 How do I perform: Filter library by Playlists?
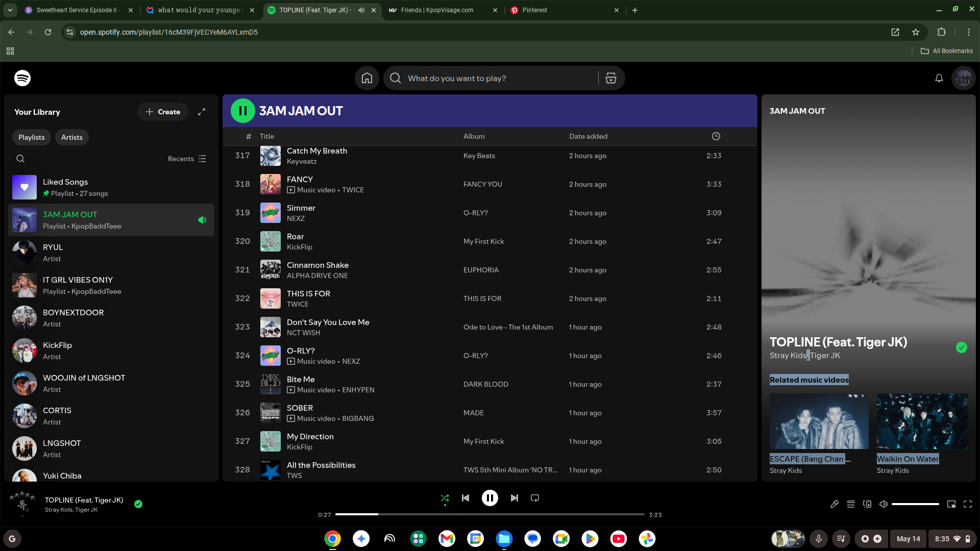32,137
